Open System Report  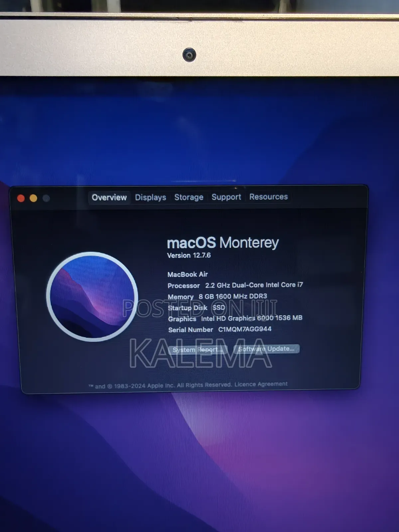pyautogui.click(x=198, y=350)
